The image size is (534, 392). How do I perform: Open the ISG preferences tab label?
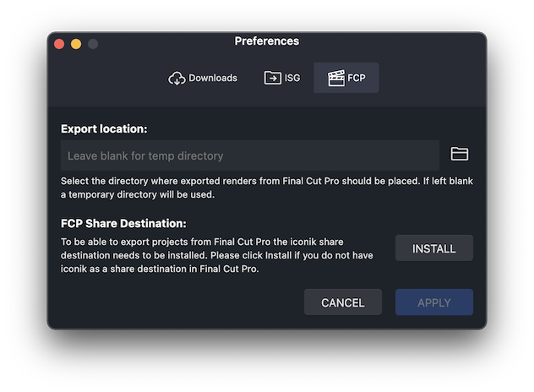(292, 79)
